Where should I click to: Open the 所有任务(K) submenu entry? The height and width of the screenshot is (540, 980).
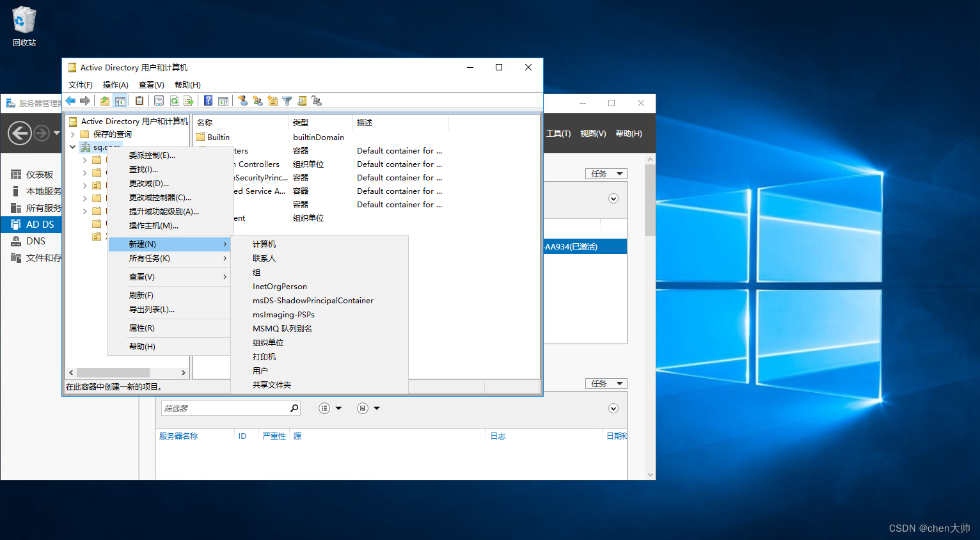click(170, 258)
